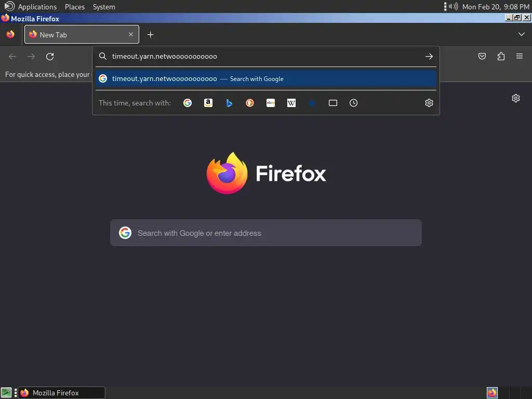Search this time with Amazon
This screenshot has width=532, height=399.
[208, 103]
